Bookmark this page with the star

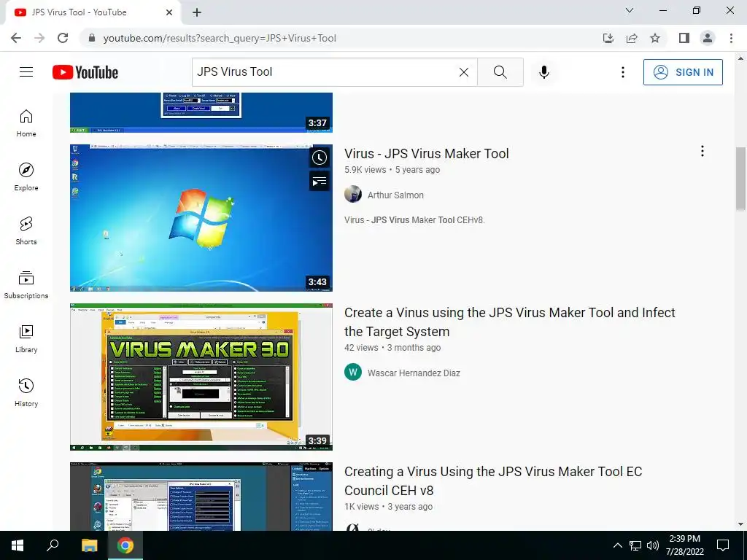tap(655, 38)
